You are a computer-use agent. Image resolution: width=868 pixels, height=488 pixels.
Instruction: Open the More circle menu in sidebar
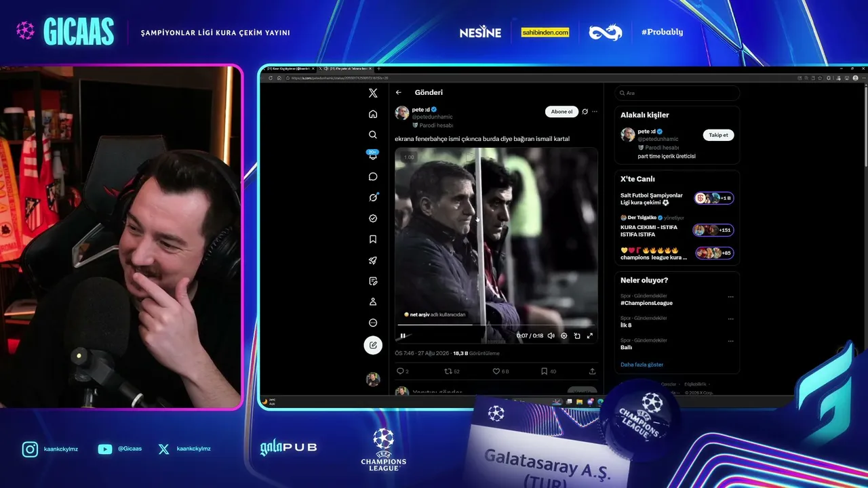point(373,323)
